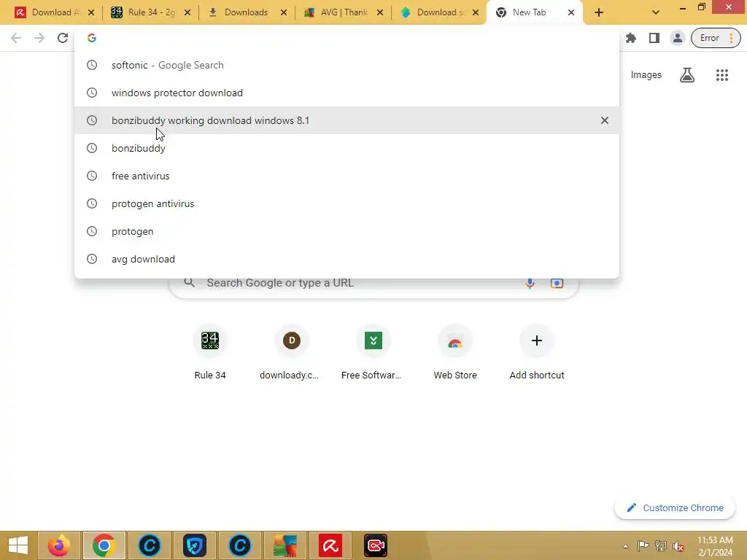Switch to the Download Avira tab
Screen dimensions: 747x560
(47, 12)
